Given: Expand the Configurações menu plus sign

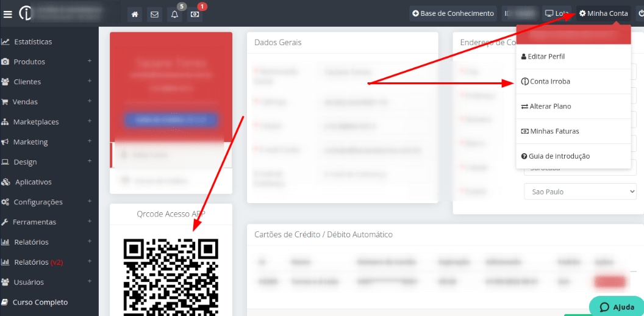Looking at the screenshot, I should pyautogui.click(x=90, y=201).
